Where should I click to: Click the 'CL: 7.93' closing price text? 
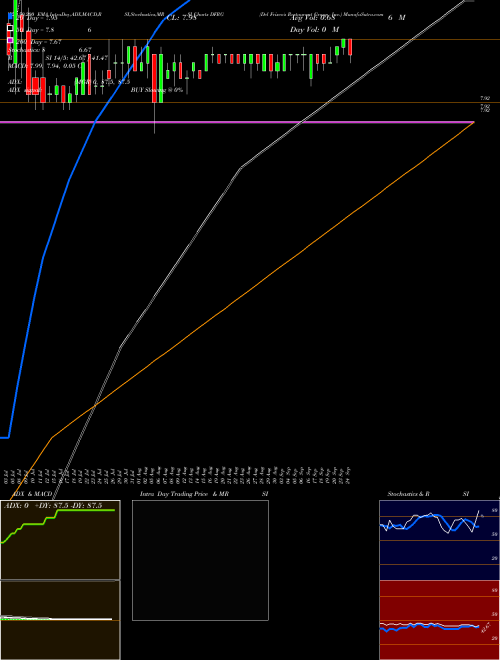click(181, 18)
